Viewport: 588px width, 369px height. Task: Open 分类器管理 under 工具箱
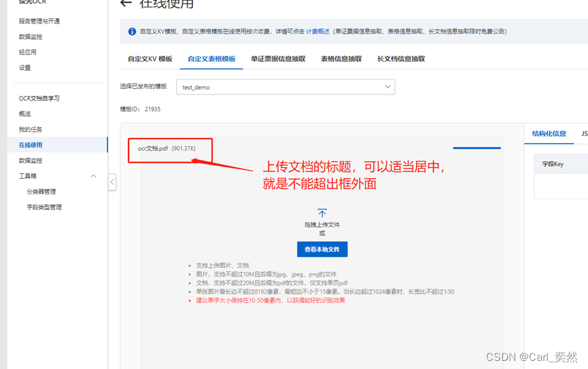41,192
